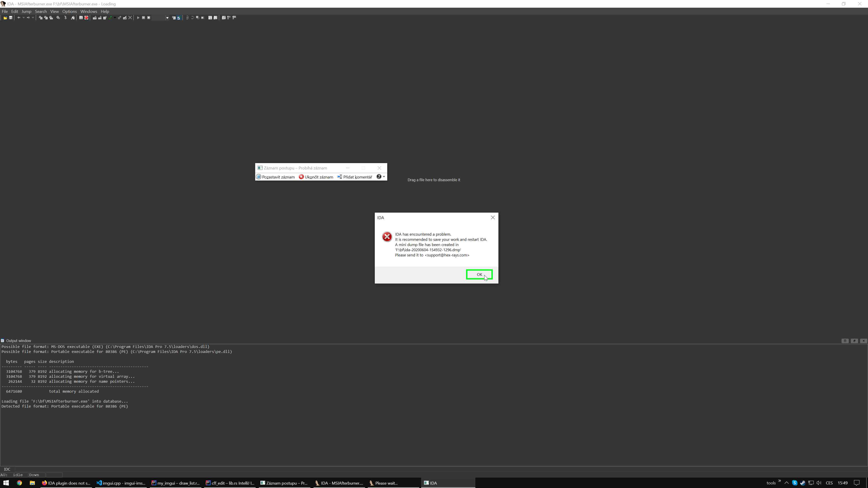The width and height of the screenshot is (868, 488).
Task: Click Přidat komentář button
Action: (x=355, y=177)
